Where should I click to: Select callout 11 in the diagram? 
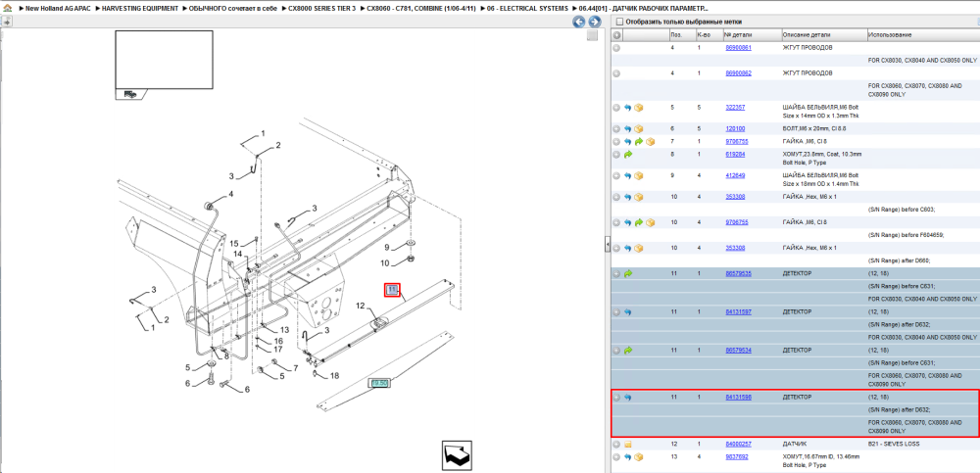point(392,290)
